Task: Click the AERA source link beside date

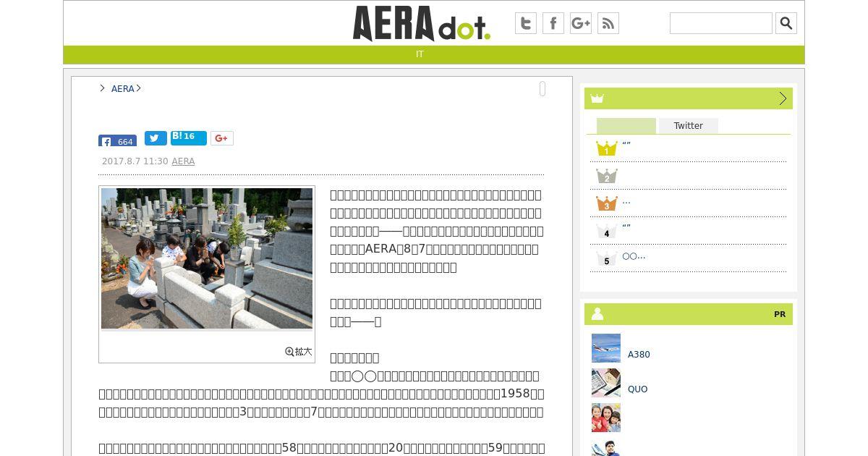Action: (183, 161)
